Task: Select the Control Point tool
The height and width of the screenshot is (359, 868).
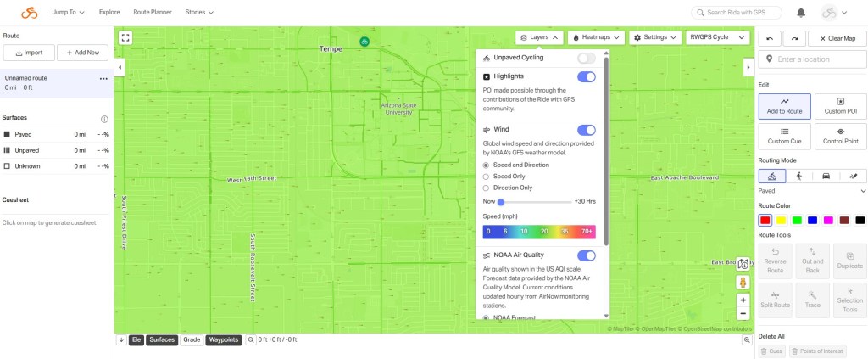Action: (840, 137)
